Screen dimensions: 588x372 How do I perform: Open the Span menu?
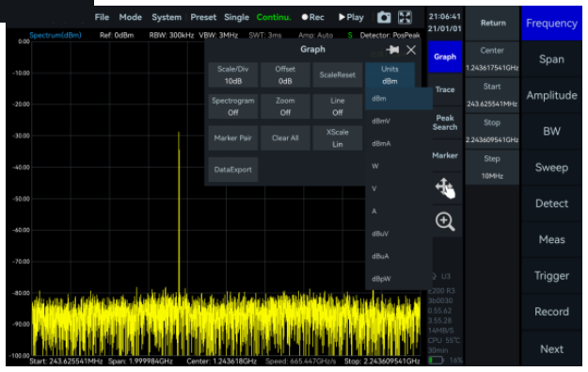(551, 59)
